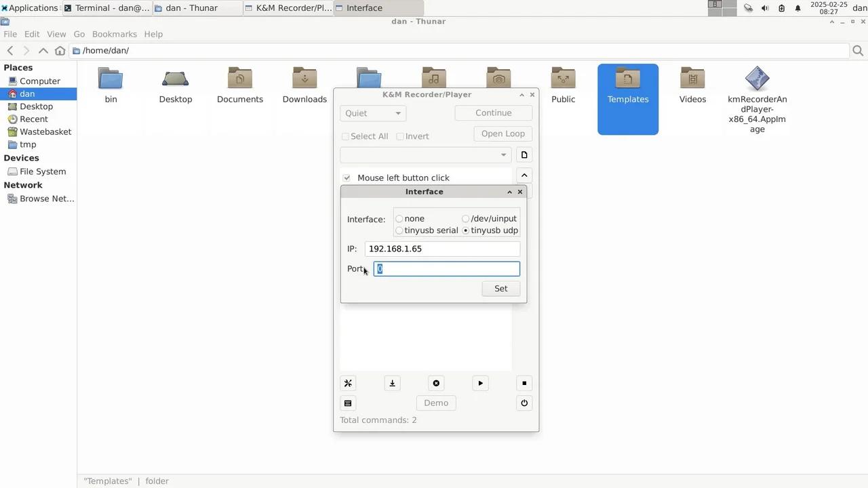Click the Thunar search magnifier icon
Screen dimensions: 868x488
tap(858, 50)
